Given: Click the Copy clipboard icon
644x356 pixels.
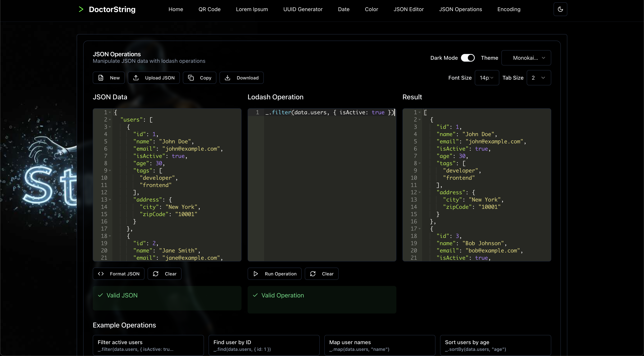Looking at the screenshot, I should tap(191, 78).
